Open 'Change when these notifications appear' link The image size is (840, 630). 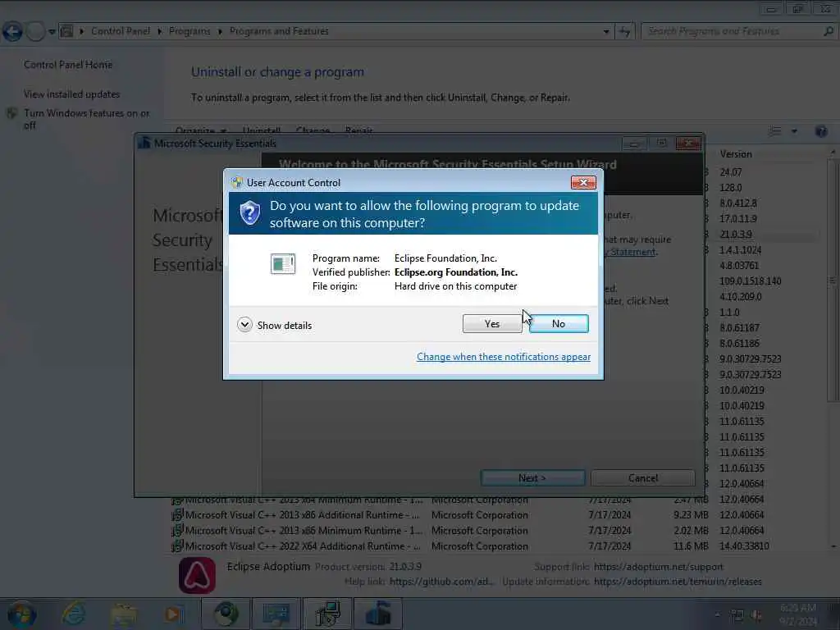point(504,357)
